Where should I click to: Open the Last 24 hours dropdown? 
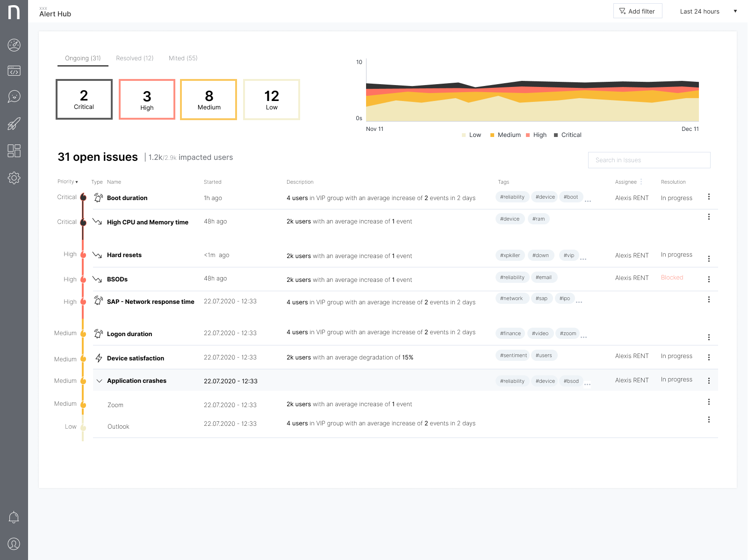pyautogui.click(x=708, y=11)
